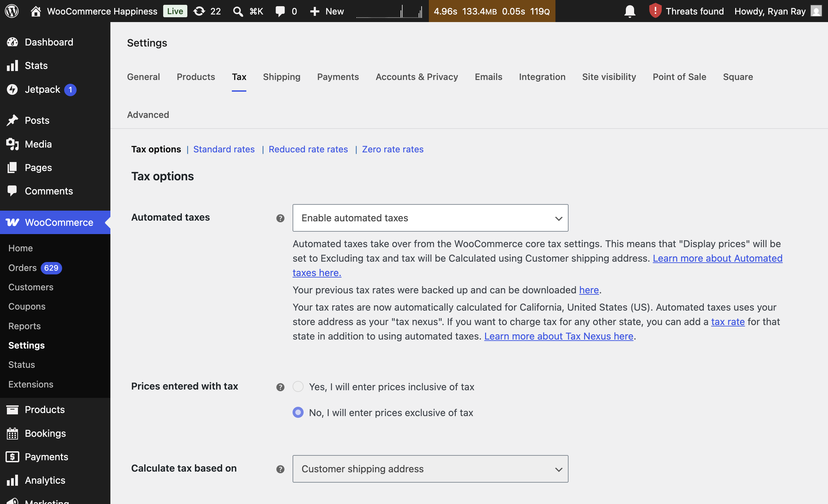This screenshot has height=504, width=828.
Task: Open the comments bubble in admin bar
Action: (280, 11)
